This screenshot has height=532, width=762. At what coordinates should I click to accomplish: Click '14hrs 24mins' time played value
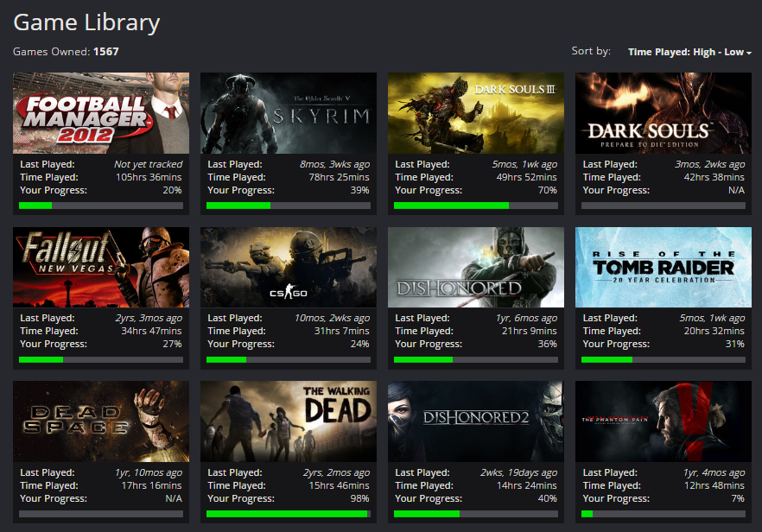pos(527,485)
